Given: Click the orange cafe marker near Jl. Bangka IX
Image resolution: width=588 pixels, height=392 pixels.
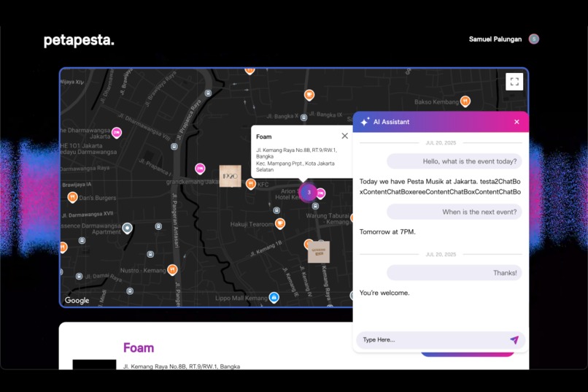Looking at the screenshot, I should pyautogui.click(x=309, y=95).
